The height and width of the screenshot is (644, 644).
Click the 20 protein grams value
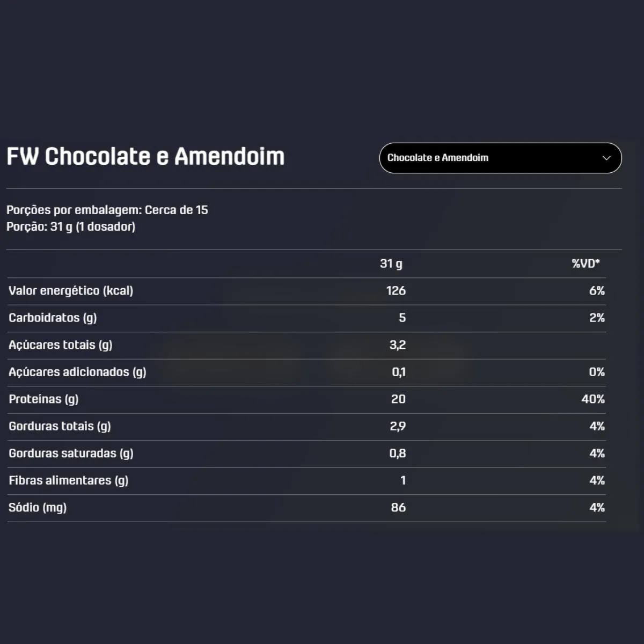coord(398,399)
